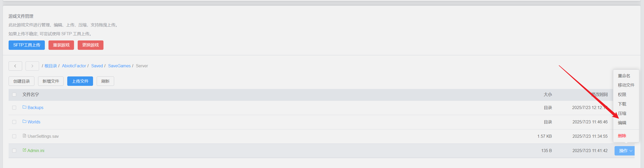Open the 操作 dropdown for Admin.ini
The height and width of the screenshot is (168, 644).
click(x=624, y=151)
